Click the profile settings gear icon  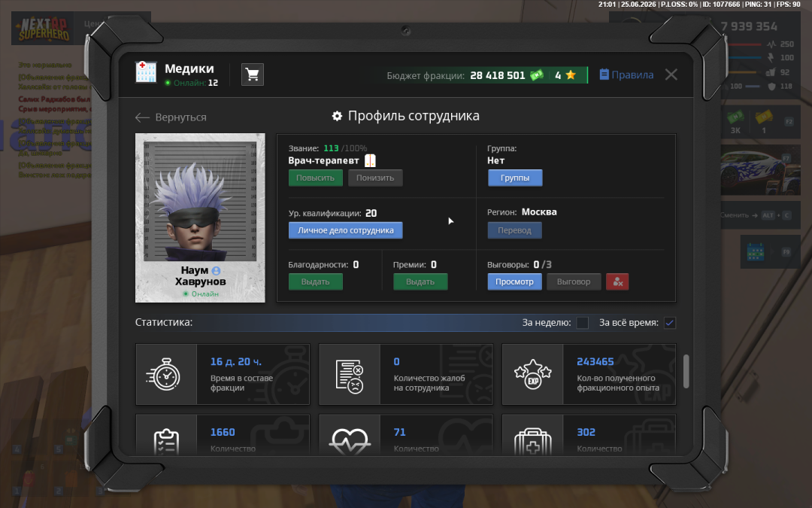(337, 116)
